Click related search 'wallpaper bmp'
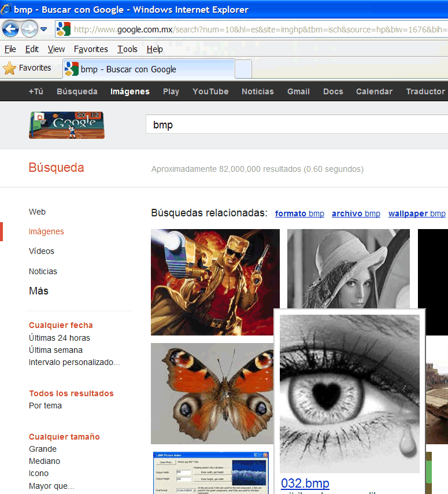448x494 pixels. 417,213
